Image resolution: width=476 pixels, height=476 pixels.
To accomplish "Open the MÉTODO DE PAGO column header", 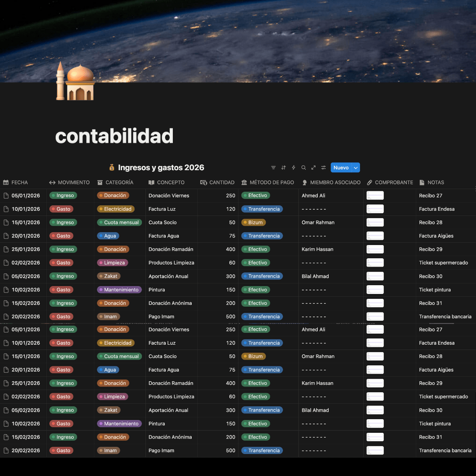I will click(268, 182).
